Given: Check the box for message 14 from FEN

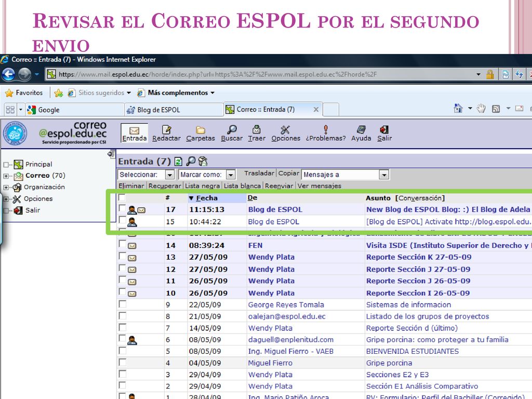Looking at the screenshot, I should click(x=122, y=244).
